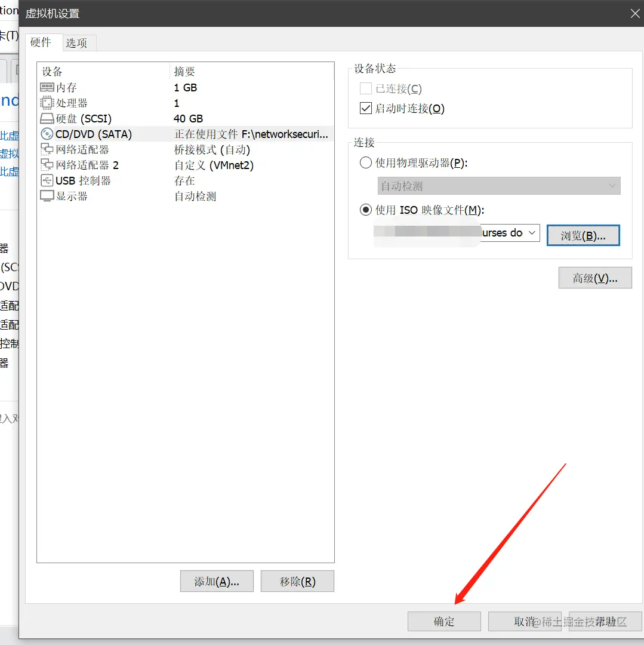
Task: Open the ISO path dropdown arrow
Action: (x=532, y=233)
